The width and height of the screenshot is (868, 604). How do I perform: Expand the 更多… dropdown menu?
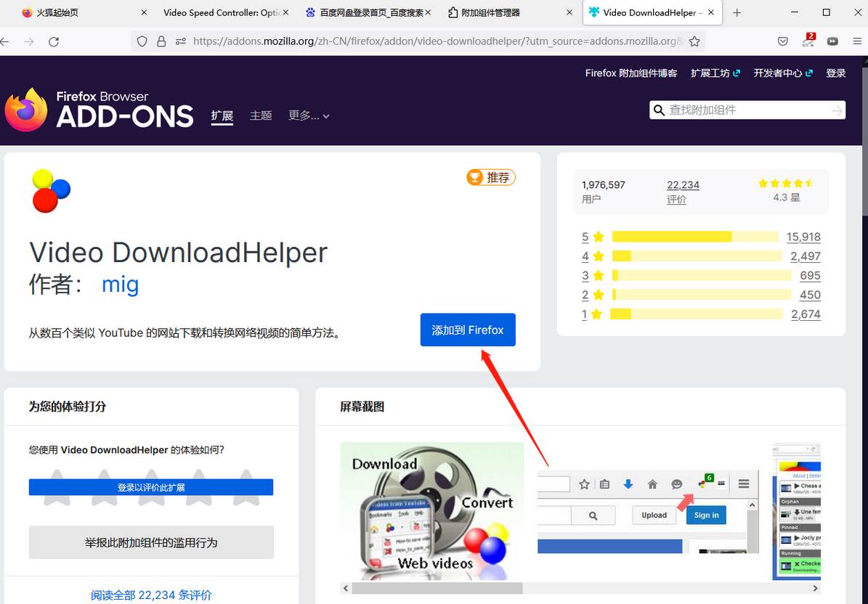pyautogui.click(x=309, y=115)
